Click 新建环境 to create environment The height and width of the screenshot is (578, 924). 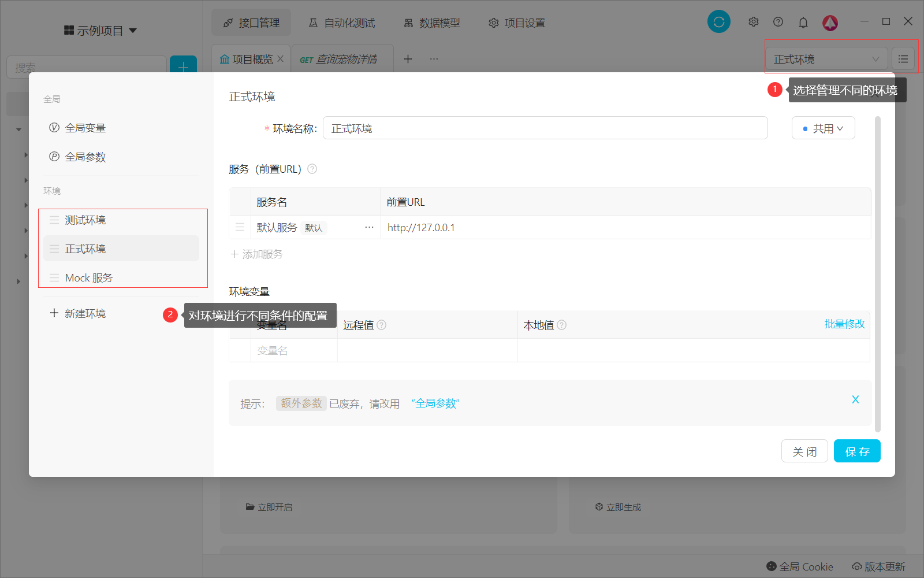[78, 313]
